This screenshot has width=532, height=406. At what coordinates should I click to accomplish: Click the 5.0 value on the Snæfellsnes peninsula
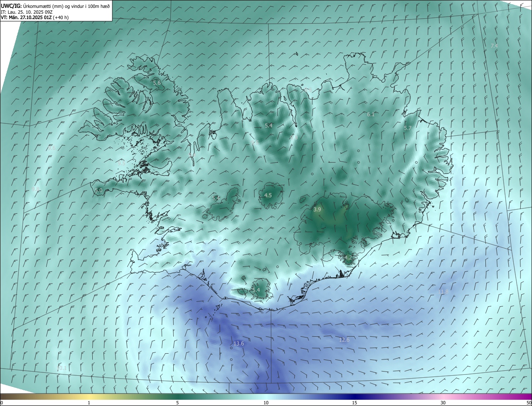point(99,190)
